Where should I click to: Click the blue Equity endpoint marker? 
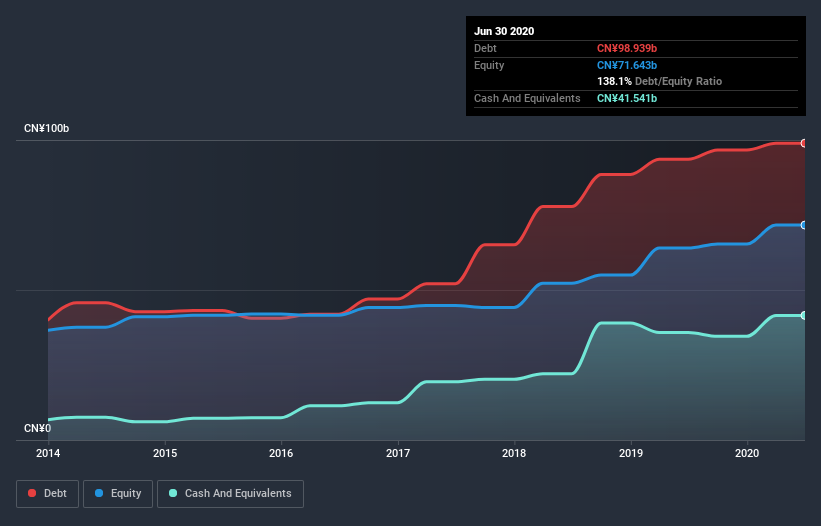click(804, 225)
